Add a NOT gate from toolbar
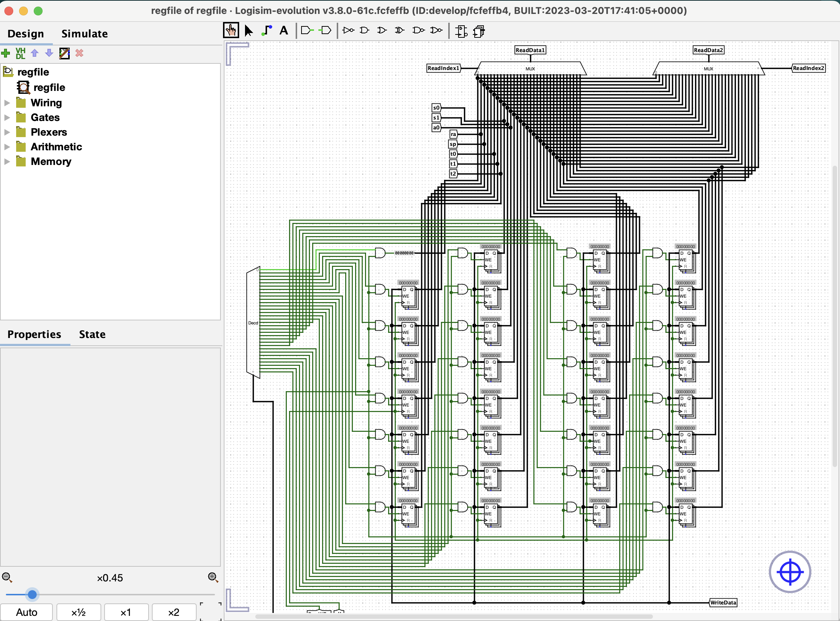 coord(348,30)
